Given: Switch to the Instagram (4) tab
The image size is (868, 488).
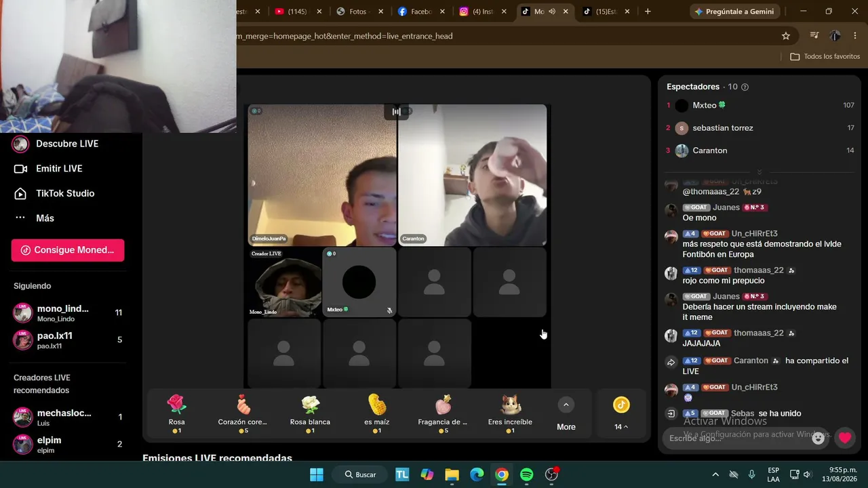Looking at the screenshot, I should 483,12.
